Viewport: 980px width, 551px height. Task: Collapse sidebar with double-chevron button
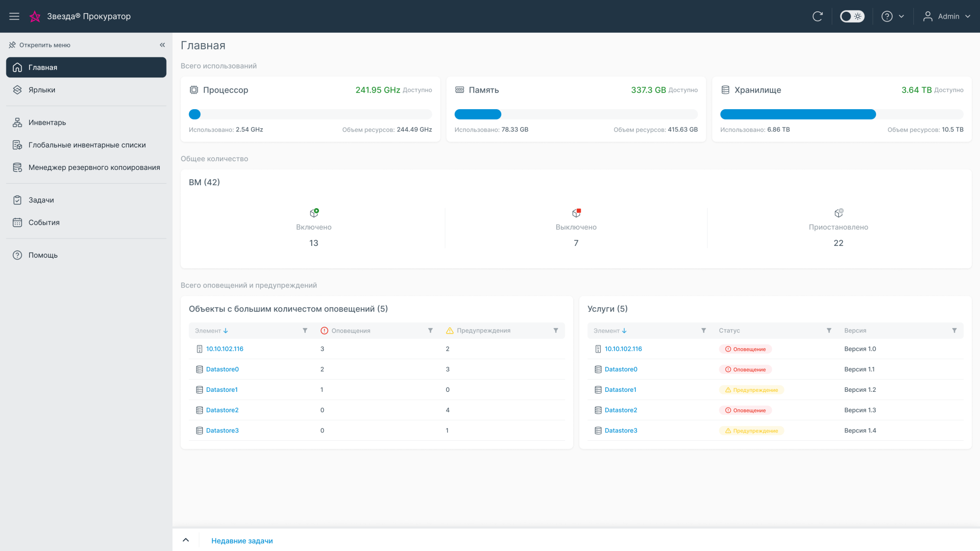[162, 45]
